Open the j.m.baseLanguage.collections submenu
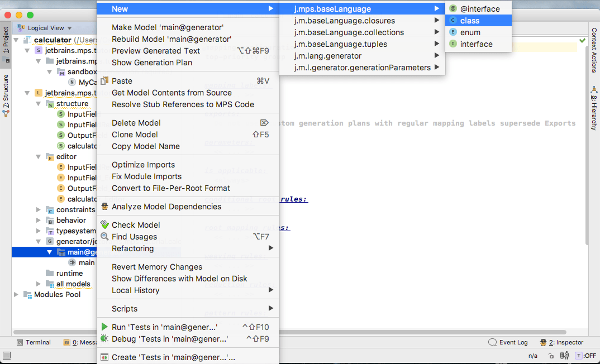The width and height of the screenshot is (600, 364). point(349,32)
